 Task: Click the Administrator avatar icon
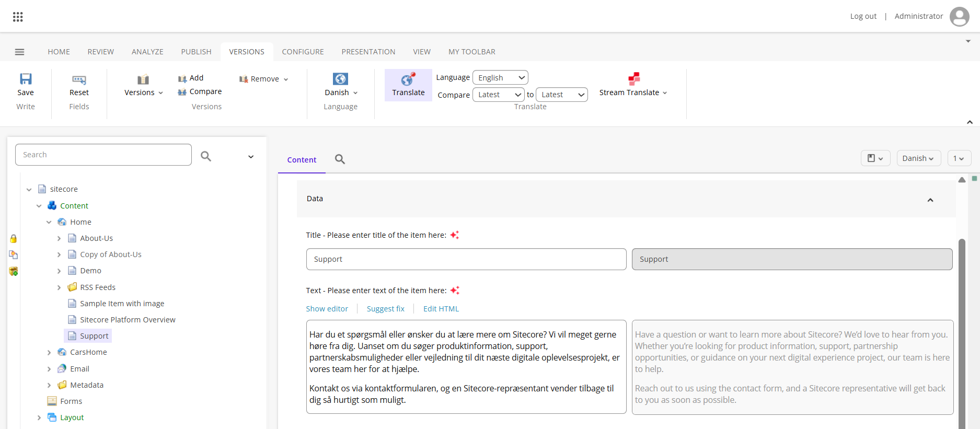coord(960,17)
